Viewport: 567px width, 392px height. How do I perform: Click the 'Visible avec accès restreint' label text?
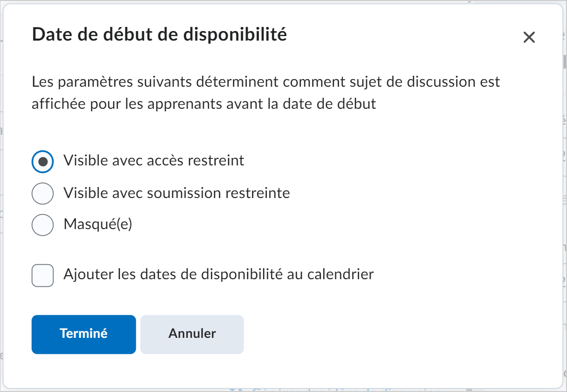[x=154, y=160]
